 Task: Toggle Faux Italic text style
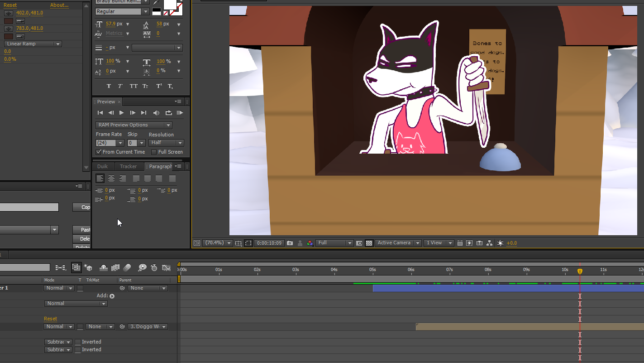(x=120, y=86)
